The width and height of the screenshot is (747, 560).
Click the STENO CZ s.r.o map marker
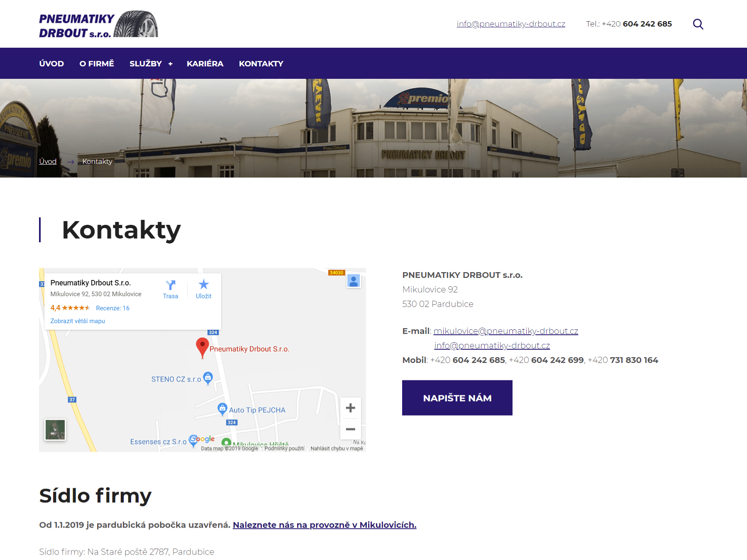pyautogui.click(x=208, y=377)
